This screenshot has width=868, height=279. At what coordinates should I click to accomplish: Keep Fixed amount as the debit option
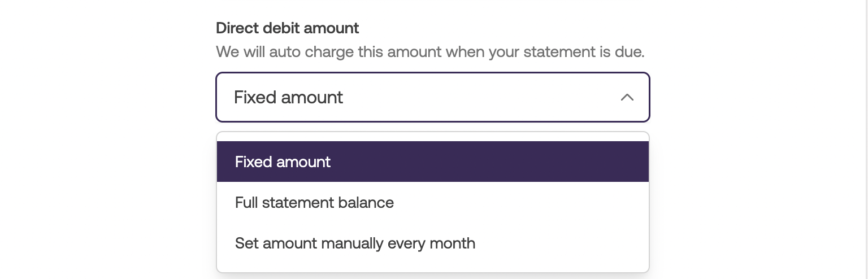(432, 162)
